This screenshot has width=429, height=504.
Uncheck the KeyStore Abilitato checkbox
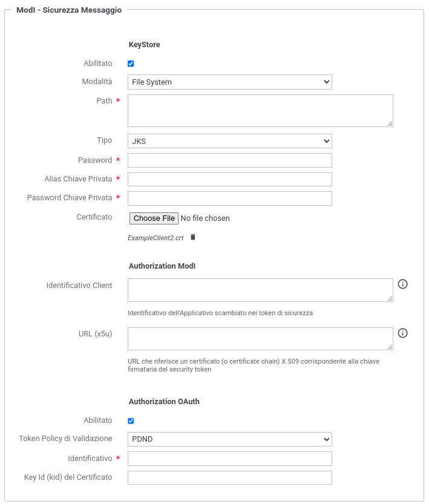coord(131,64)
